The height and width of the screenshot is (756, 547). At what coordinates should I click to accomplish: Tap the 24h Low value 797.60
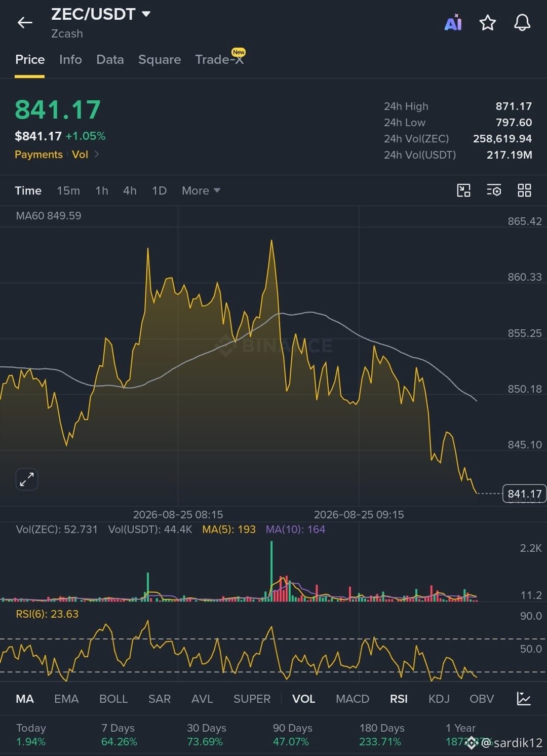coord(514,123)
